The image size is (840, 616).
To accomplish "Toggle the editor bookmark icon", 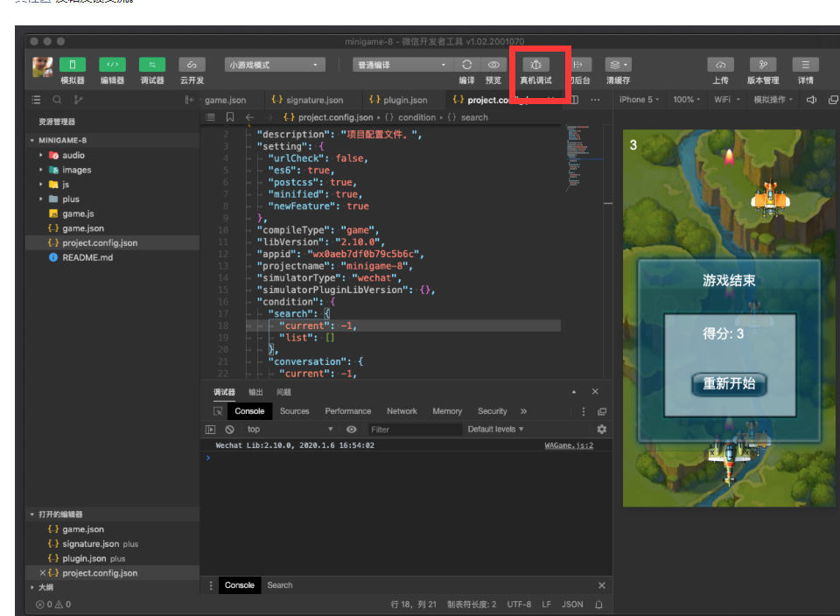I will pos(230,117).
